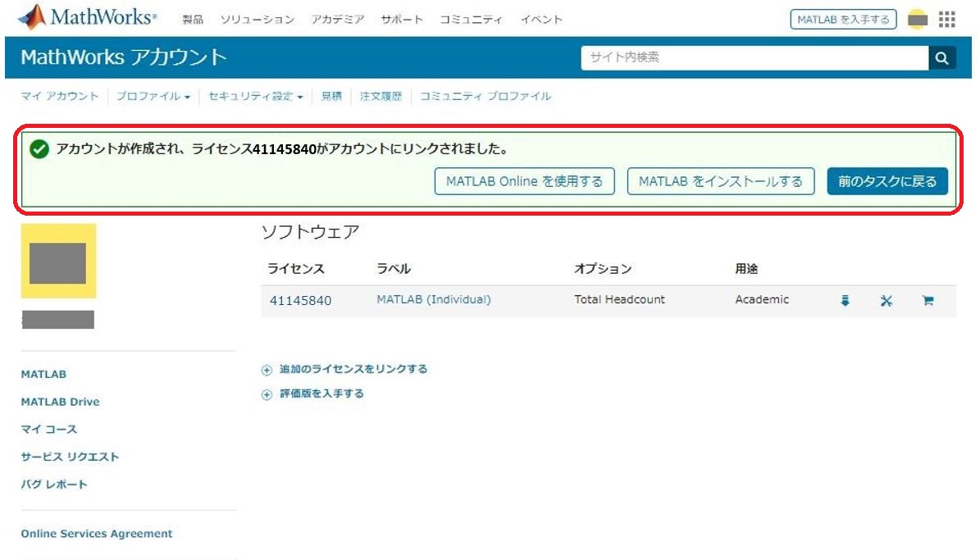Click the profile picture thumbnail
Screen dimensions: 980x560
tap(59, 261)
